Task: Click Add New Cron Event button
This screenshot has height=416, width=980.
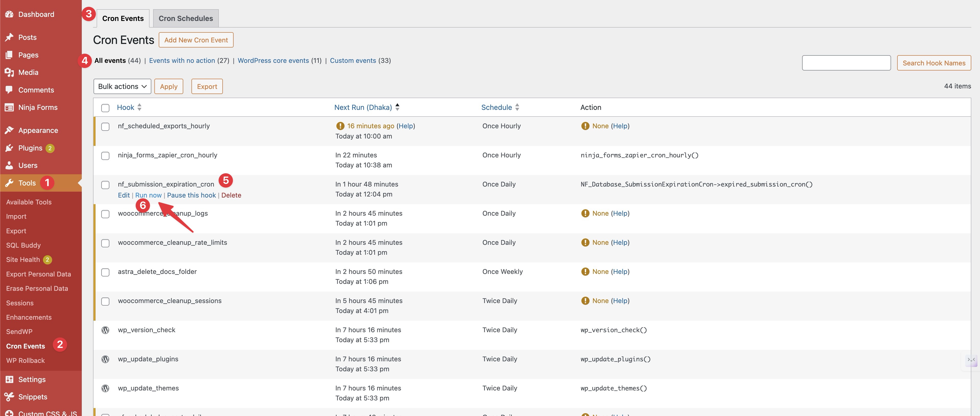Action: tap(196, 40)
